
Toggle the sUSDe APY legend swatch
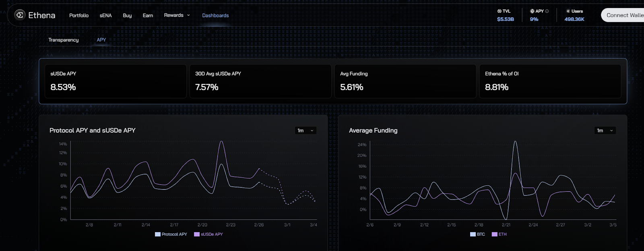coord(197,234)
